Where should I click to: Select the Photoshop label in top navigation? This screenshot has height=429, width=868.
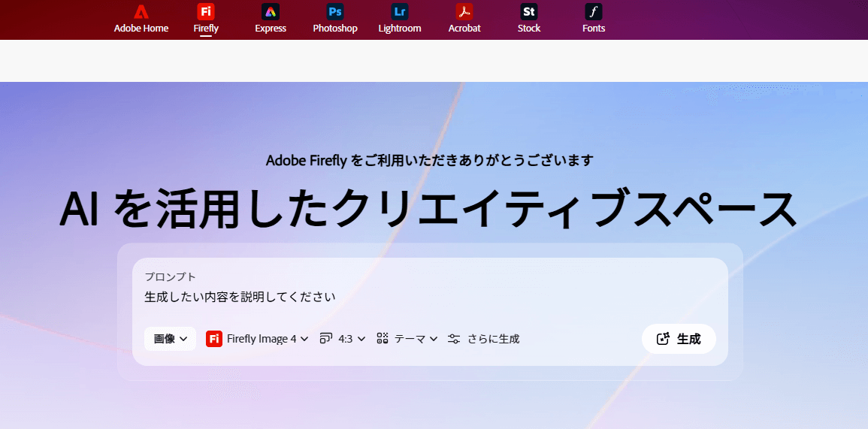point(335,29)
